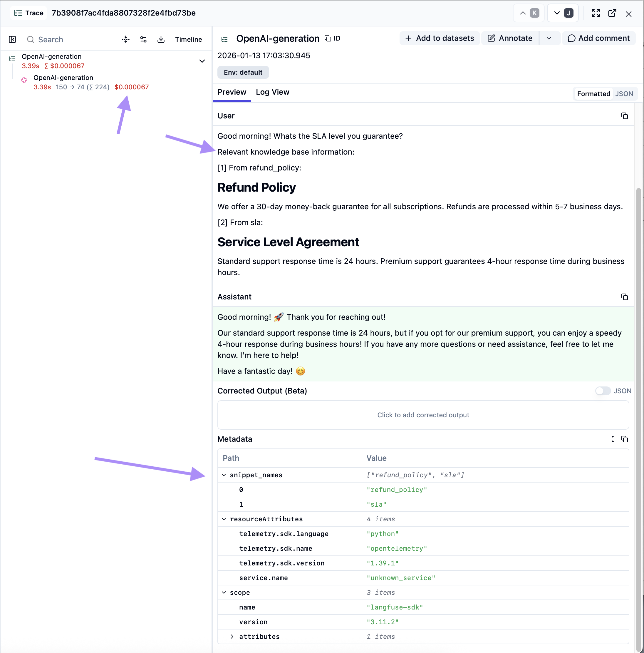Open the Annotate dropdown arrow
Image resolution: width=644 pixels, height=653 pixels.
[549, 38]
